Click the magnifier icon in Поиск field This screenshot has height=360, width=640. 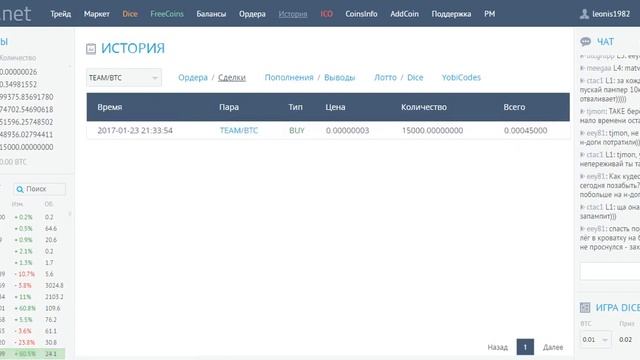click(x=20, y=189)
